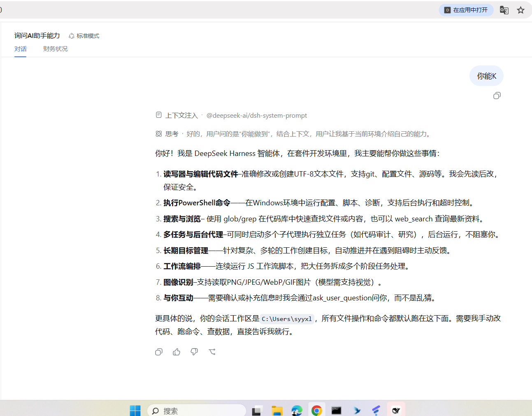Click the 询问AI助手能力 conversation title
The width and height of the screenshot is (532, 416).
(x=37, y=36)
